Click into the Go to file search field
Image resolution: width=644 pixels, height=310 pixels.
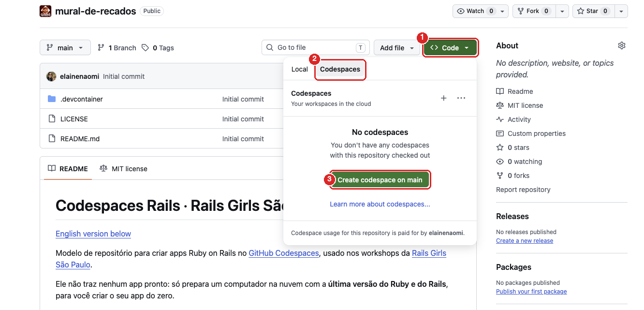[316, 47]
